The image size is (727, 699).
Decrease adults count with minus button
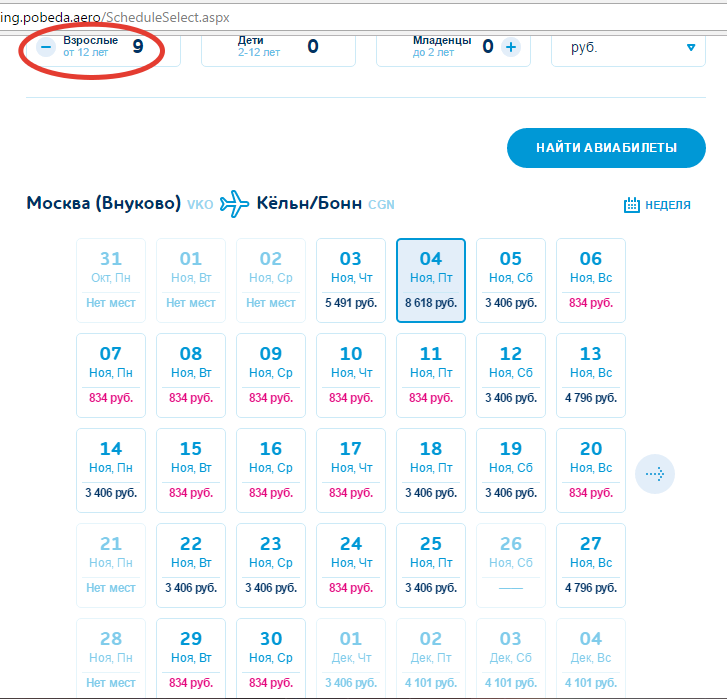tap(46, 47)
